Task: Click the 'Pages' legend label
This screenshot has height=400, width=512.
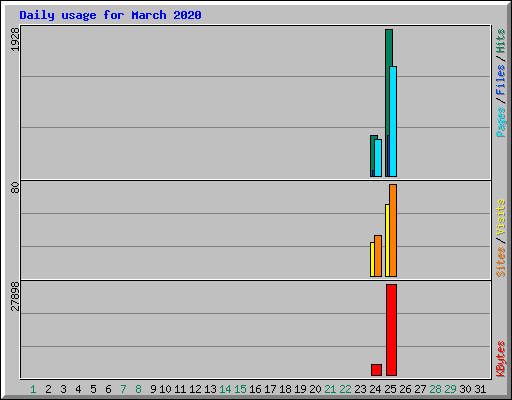Action: tap(501, 122)
